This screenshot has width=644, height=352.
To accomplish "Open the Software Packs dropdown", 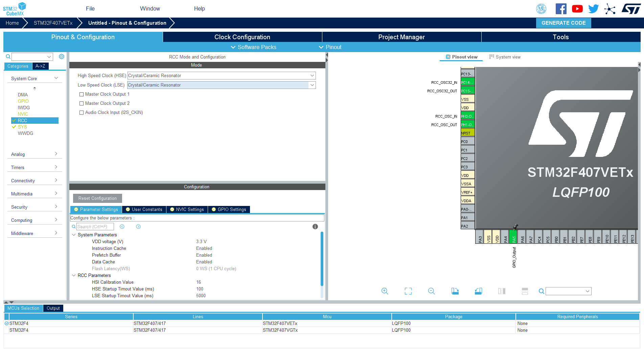I will [x=253, y=47].
